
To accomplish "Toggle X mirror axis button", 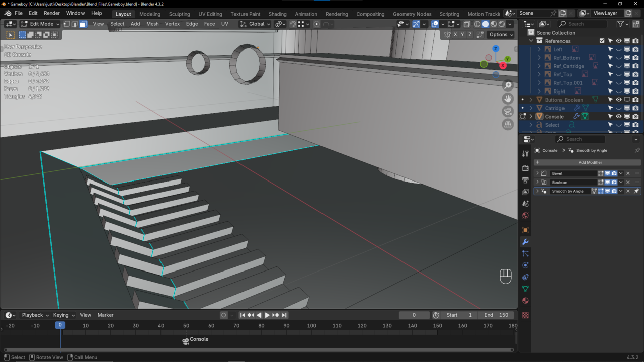I will [455, 35].
